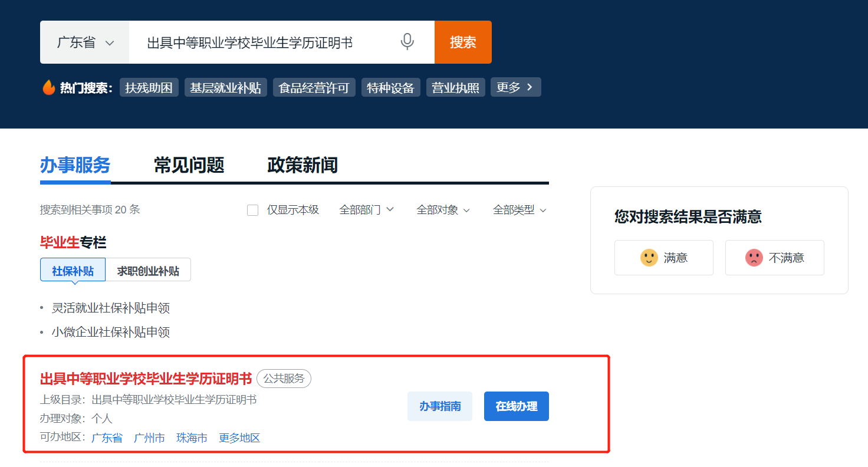Open the 全部对象 filter dropdown
This screenshot has width=868, height=467.
[x=443, y=209]
